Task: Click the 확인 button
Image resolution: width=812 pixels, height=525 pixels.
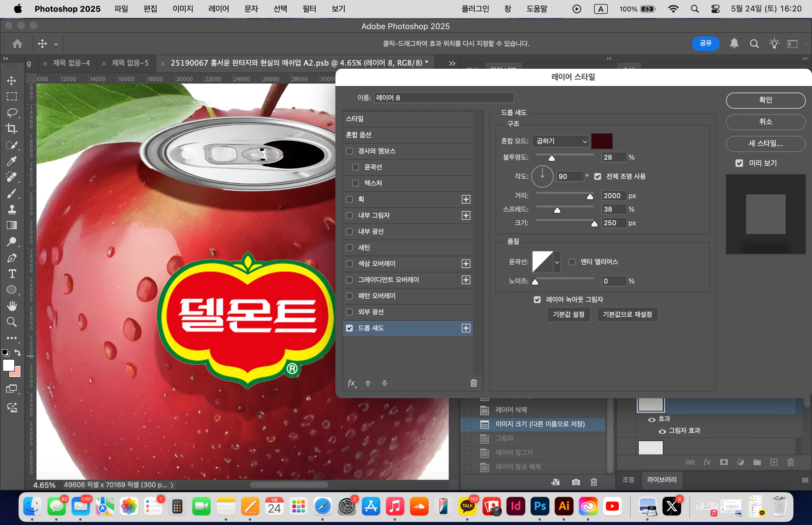Action: point(765,100)
